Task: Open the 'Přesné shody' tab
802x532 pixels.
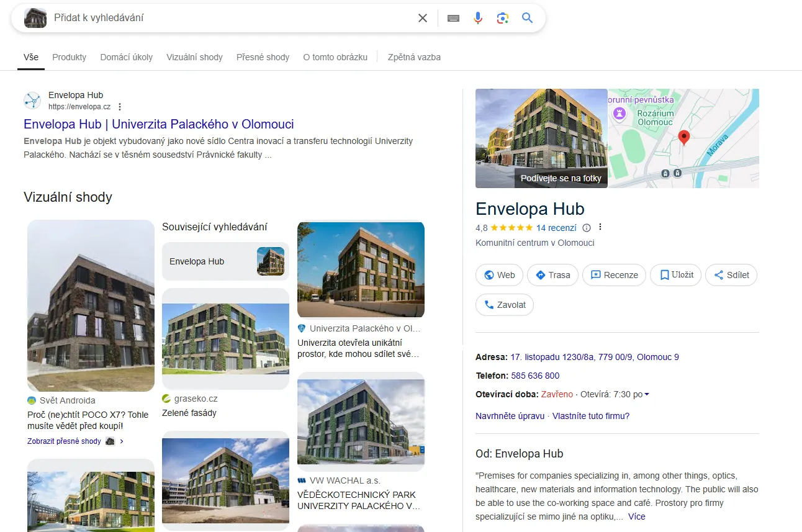Action: pyautogui.click(x=263, y=57)
